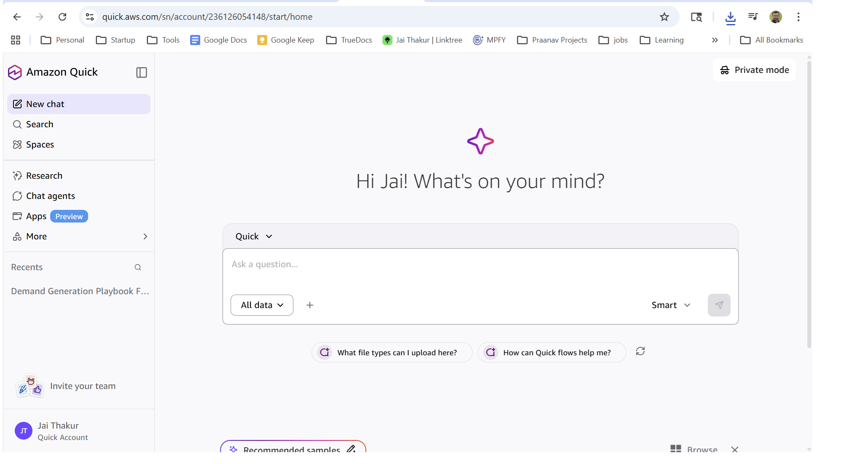This screenshot has width=868, height=464.
Task: Open Demand Generation Playbook recent chat
Action: pyautogui.click(x=80, y=291)
